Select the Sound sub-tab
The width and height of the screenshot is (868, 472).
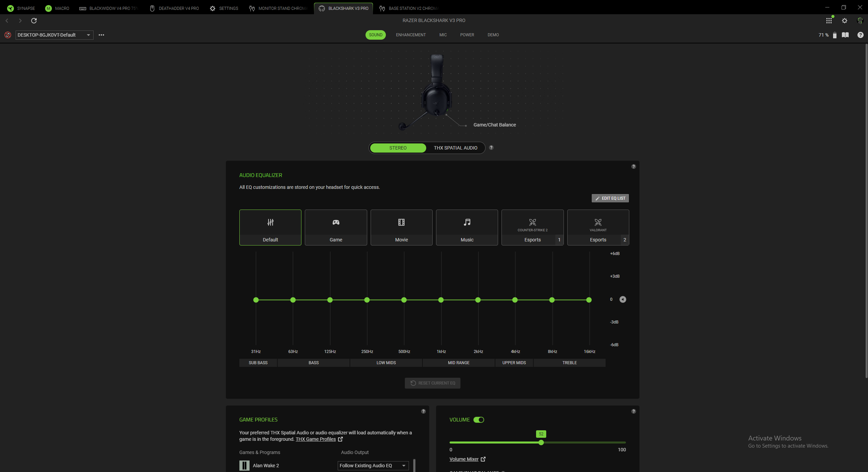click(x=376, y=35)
